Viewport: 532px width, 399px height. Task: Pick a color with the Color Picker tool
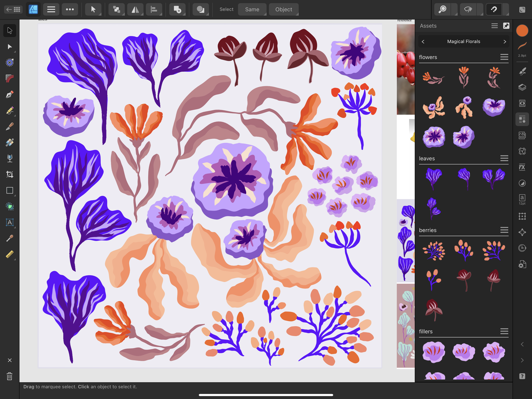coord(10,238)
